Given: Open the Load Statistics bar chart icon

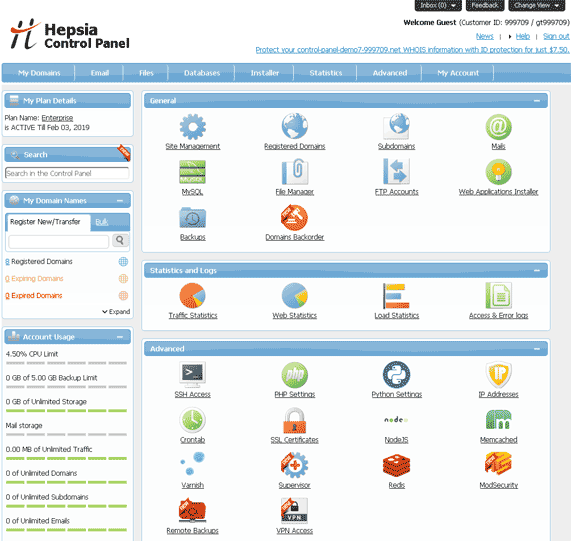Looking at the screenshot, I should (x=397, y=295).
